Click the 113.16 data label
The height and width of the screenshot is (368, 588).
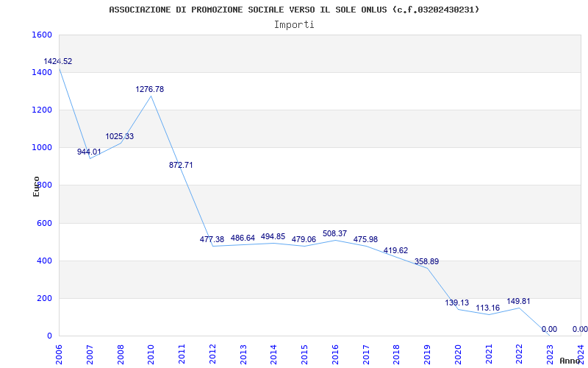click(488, 308)
